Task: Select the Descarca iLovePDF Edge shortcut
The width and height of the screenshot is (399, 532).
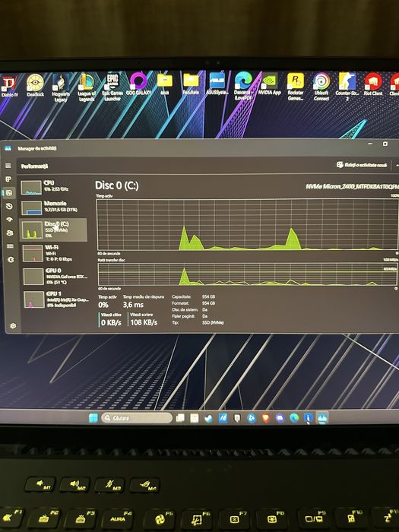Action: pyautogui.click(x=243, y=86)
